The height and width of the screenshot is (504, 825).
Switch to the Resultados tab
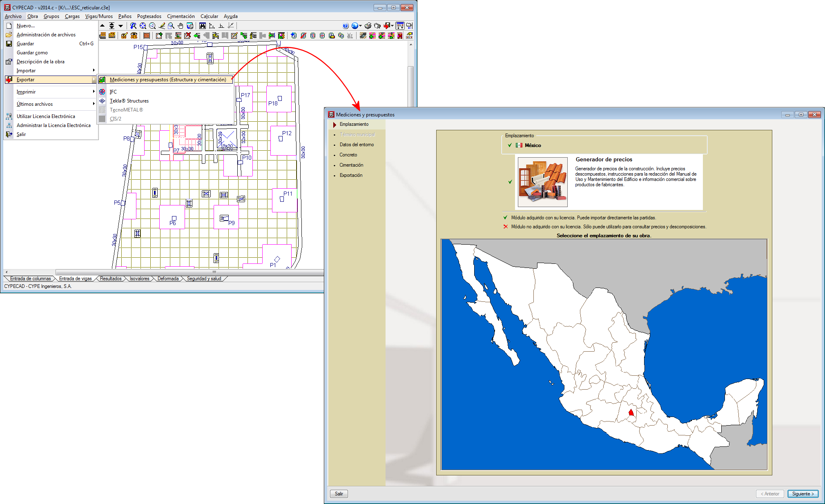point(111,279)
